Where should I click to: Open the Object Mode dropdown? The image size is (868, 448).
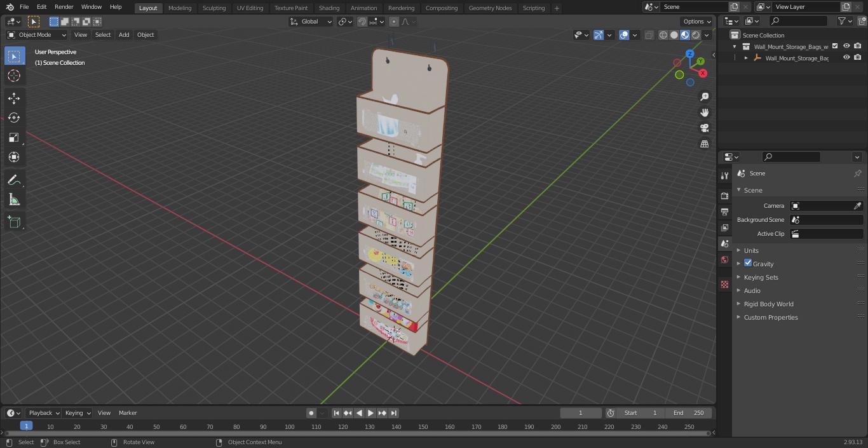pos(37,35)
